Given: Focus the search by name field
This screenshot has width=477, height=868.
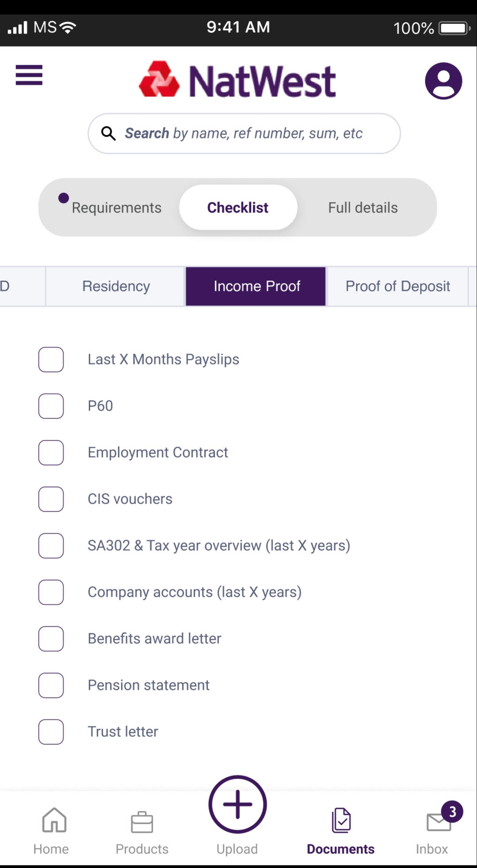Looking at the screenshot, I should pyautogui.click(x=244, y=133).
